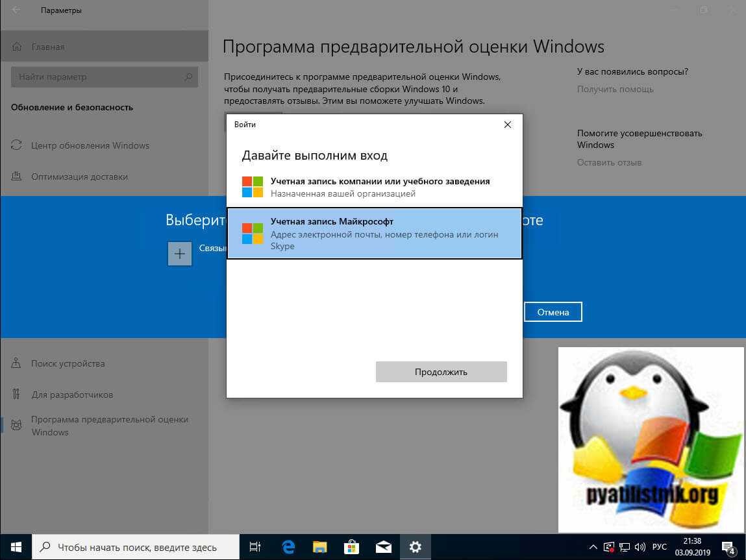
Task: Click the Windows Update refresh icon
Action: (x=17, y=145)
